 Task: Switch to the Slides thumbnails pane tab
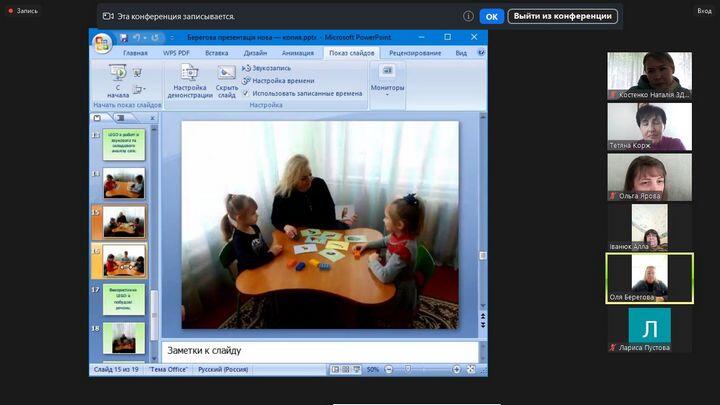click(97, 118)
